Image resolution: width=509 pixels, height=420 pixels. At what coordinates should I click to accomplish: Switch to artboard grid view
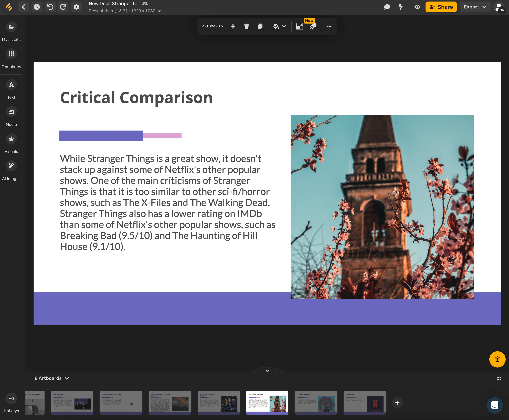[499, 378]
